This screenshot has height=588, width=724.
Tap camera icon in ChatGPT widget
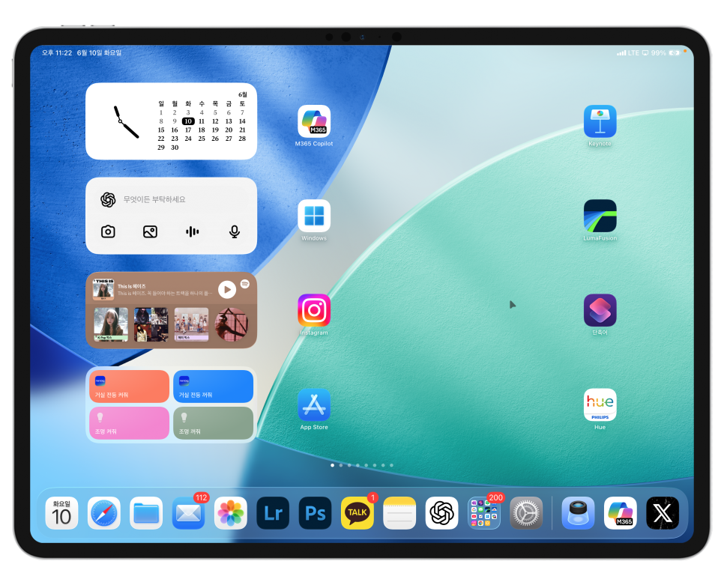point(108,231)
